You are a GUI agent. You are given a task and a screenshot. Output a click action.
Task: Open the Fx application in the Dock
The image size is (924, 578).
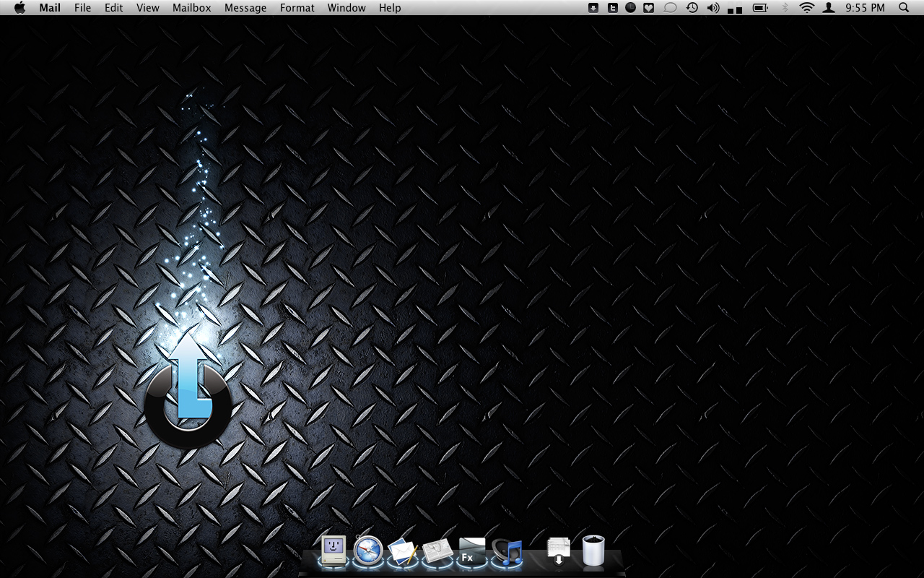(x=472, y=551)
